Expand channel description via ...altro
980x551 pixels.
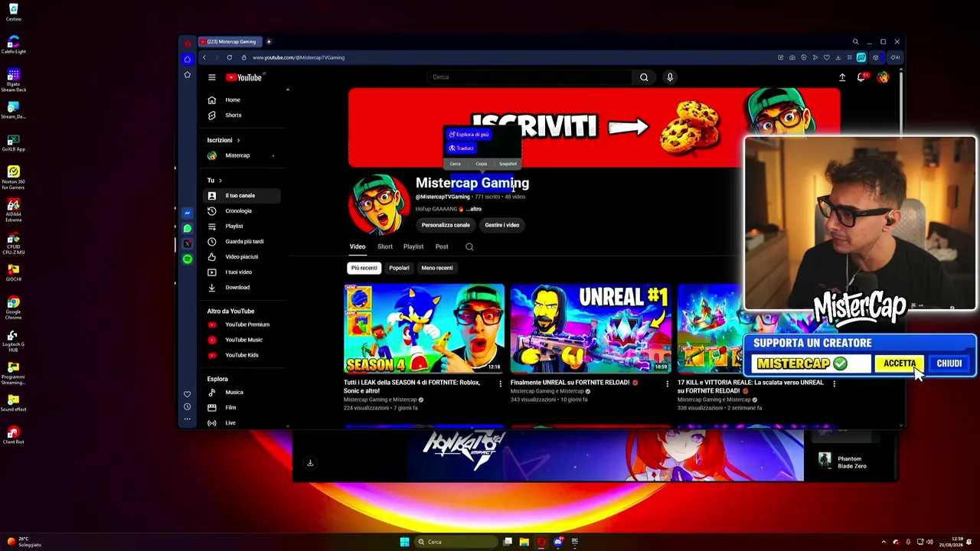pos(474,209)
